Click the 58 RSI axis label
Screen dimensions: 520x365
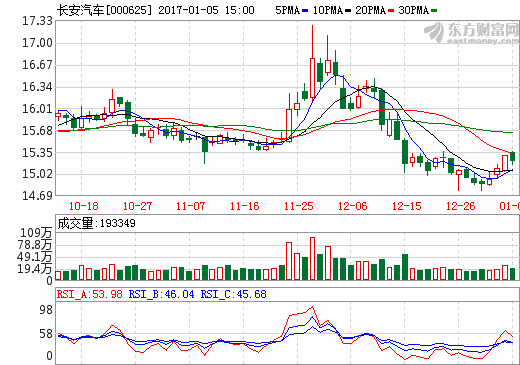tap(46, 334)
